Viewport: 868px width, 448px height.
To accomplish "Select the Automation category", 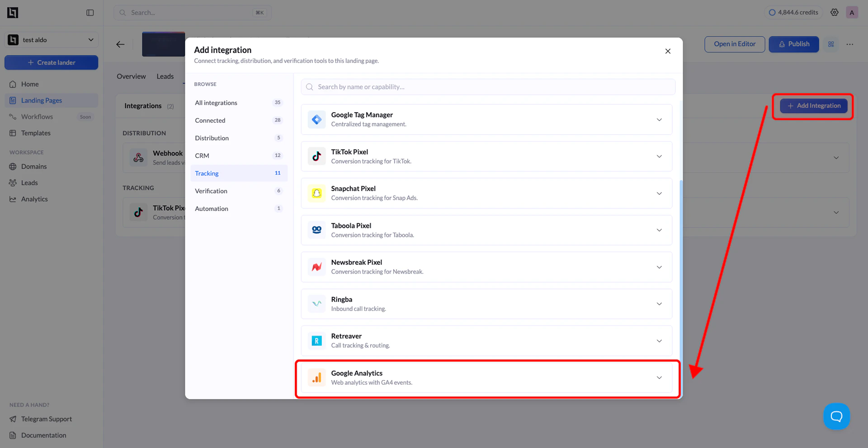I will pyautogui.click(x=239, y=208).
